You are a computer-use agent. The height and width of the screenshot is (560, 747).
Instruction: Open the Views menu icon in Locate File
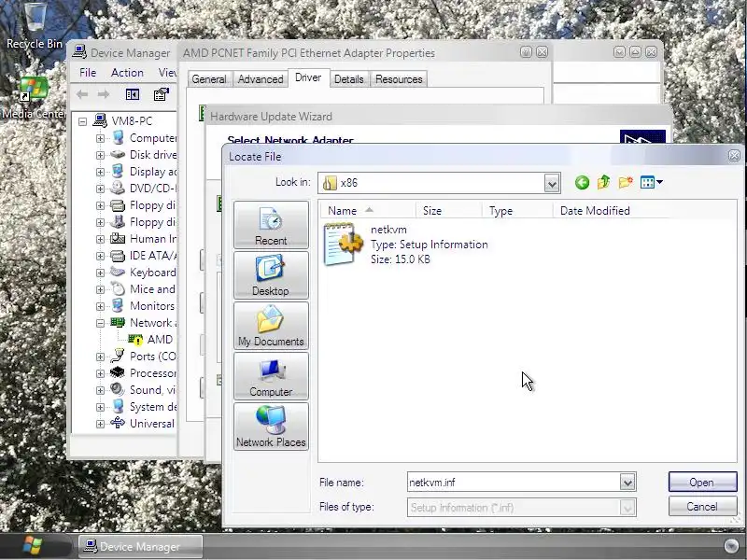tap(651, 182)
